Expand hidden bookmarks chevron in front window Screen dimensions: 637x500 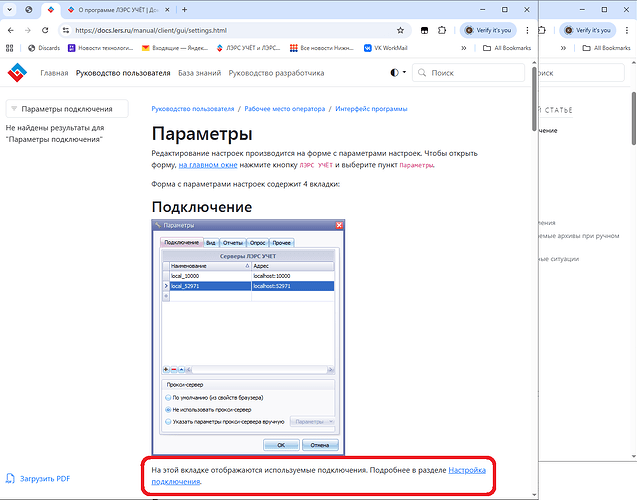pos(464,48)
